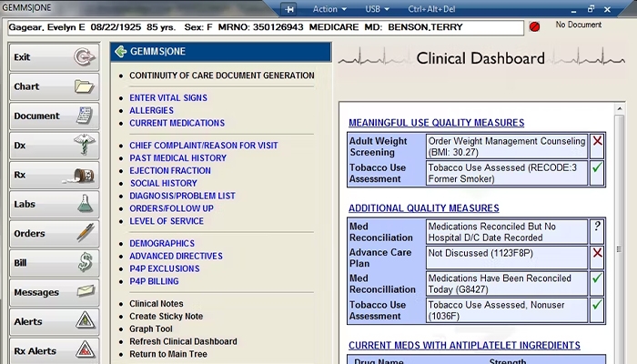This screenshot has height=364, width=637.
Task: Open Demographics link
Action: (162, 243)
